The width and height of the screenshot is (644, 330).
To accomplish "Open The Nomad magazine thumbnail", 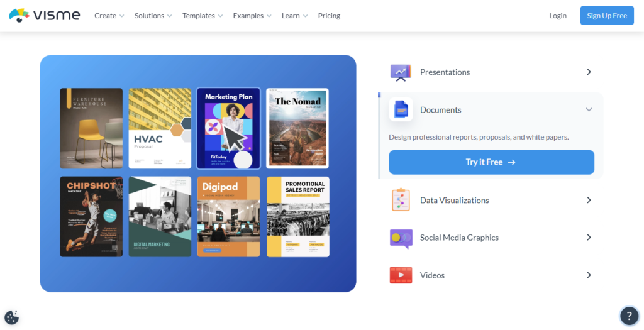I will coord(297,128).
